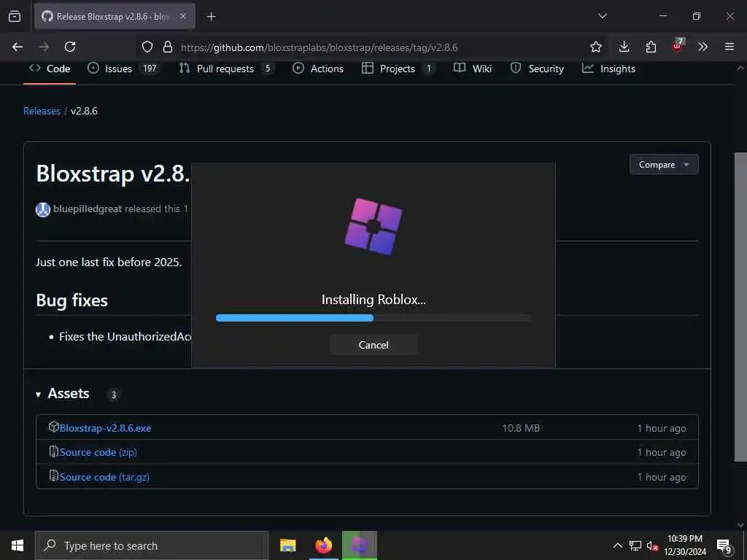The width and height of the screenshot is (747, 560).
Task: Click the zip file icon beside Source code (zip)
Action: tap(54, 451)
